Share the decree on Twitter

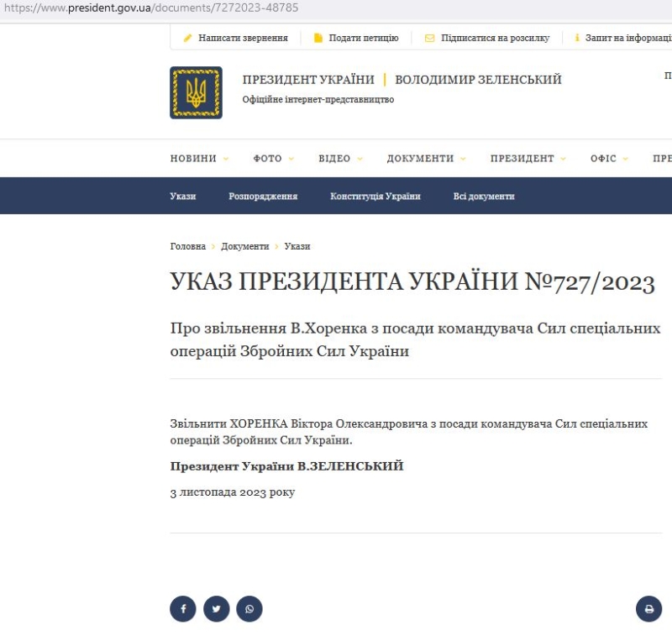(x=216, y=608)
